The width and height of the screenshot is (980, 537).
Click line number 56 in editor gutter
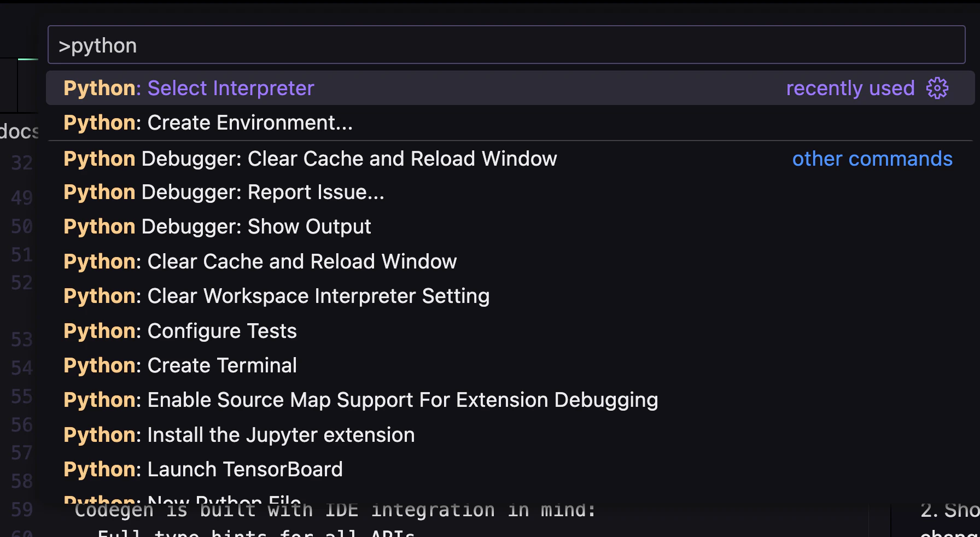point(22,424)
